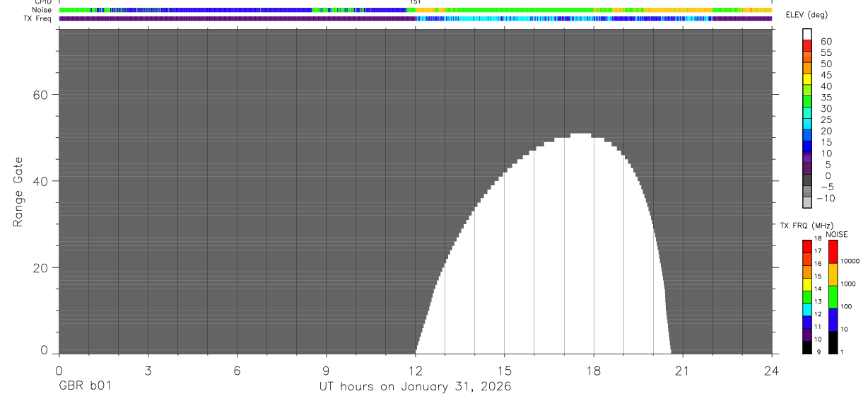Click the TX Freq strip above the plot
Viewport: 868px width, 401px height.
pos(415,18)
